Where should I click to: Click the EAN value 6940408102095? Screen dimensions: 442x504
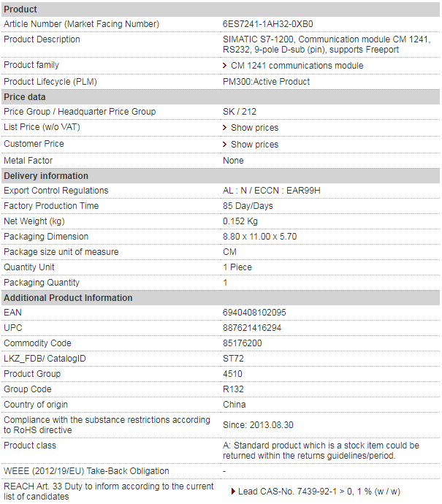coord(254,313)
